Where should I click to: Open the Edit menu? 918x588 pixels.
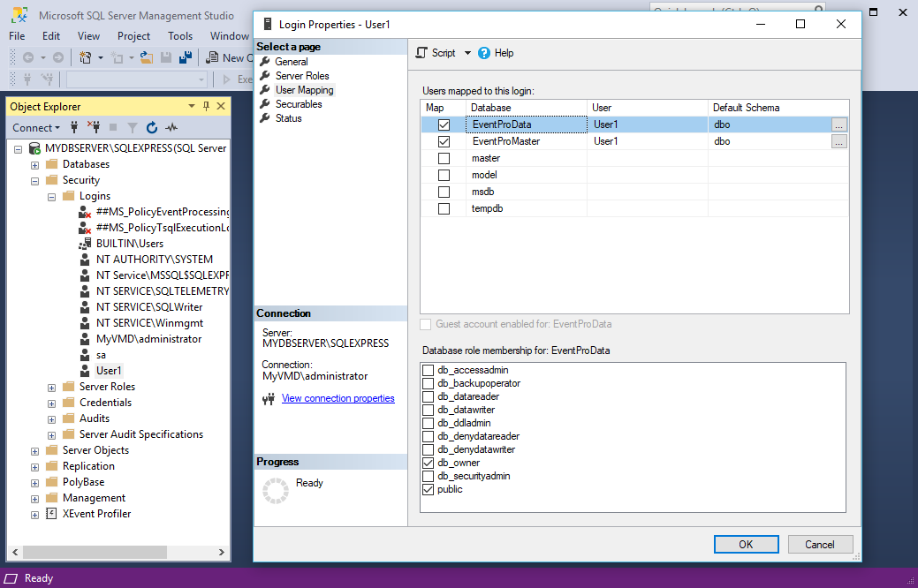click(x=51, y=36)
